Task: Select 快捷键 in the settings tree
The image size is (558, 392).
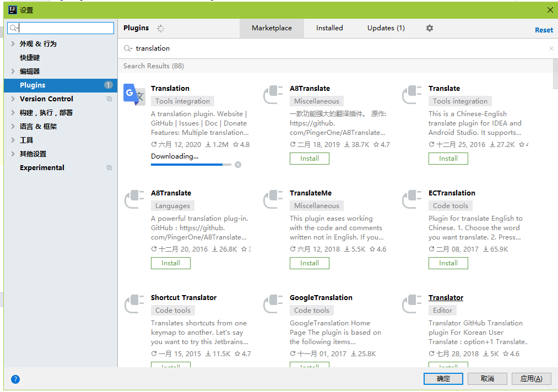Action: tap(61, 58)
